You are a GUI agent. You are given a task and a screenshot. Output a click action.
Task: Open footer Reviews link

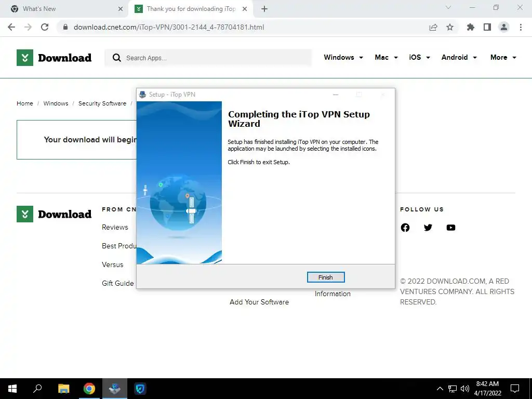click(115, 228)
